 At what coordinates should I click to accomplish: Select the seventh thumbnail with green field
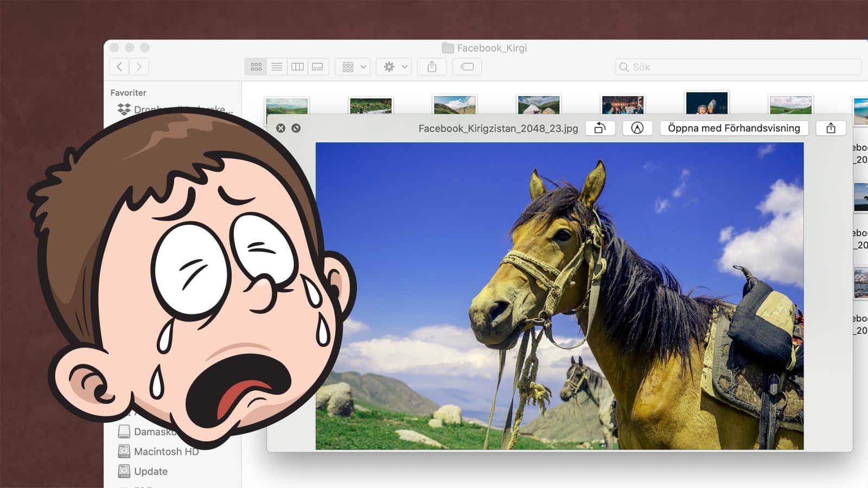coord(791,105)
